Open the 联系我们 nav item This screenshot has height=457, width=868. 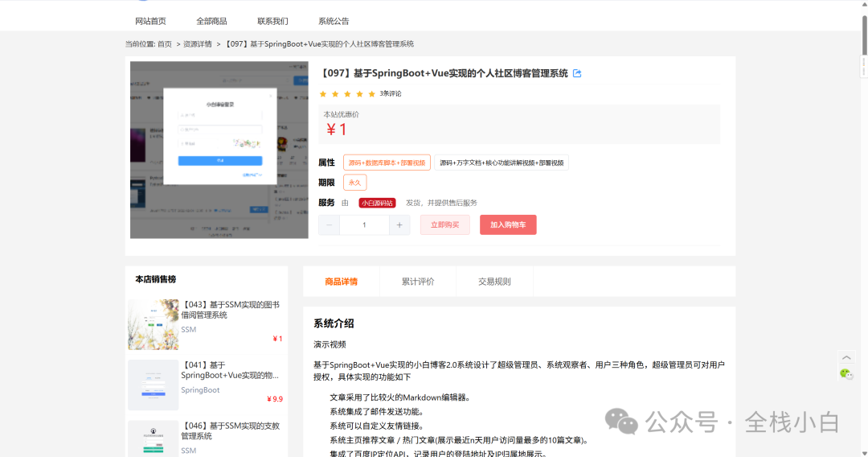(272, 21)
